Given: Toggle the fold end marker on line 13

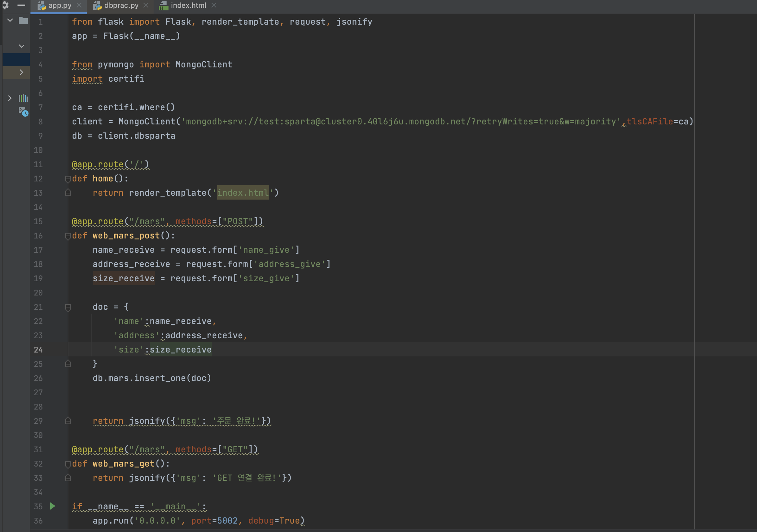Looking at the screenshot, I should (x=68, y=193).
